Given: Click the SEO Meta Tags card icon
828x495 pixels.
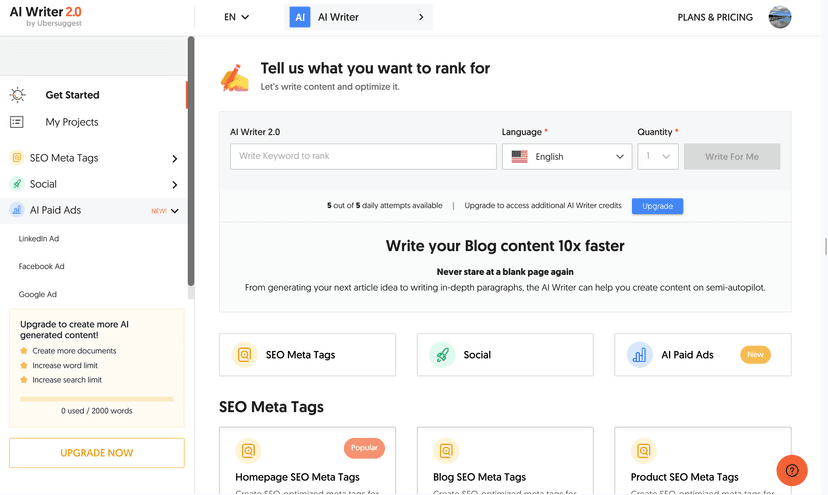Looking at the screenshot, I should click(x=244, y=354).
